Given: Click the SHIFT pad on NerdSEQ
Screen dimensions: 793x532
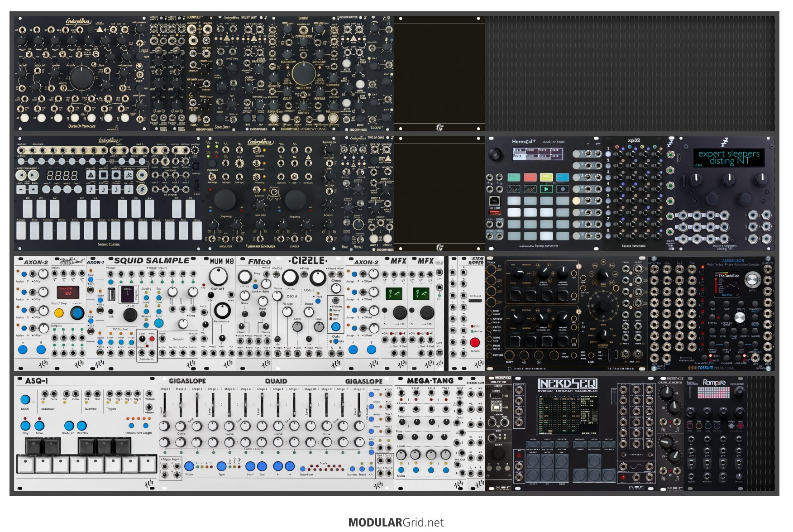Looking at the screenshot, I should tap(533, 476).
